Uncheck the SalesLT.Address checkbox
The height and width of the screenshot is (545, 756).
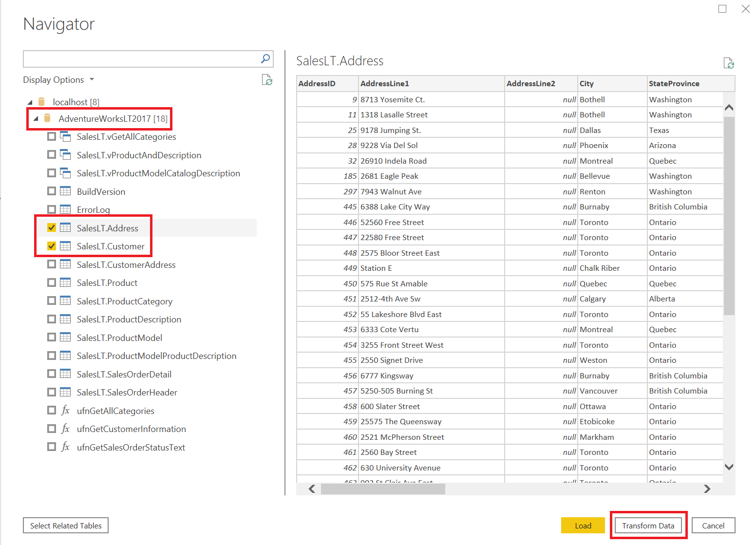(x=52, y=227)
